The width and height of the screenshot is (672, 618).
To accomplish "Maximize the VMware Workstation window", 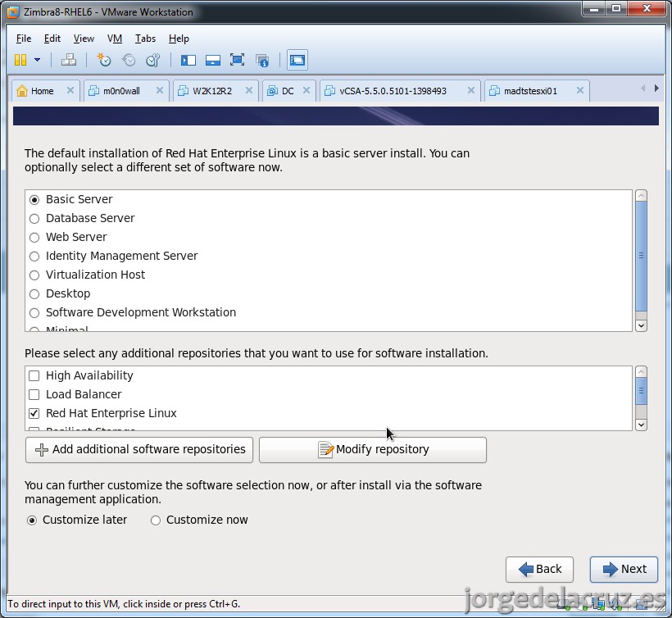I will (616, 8).
